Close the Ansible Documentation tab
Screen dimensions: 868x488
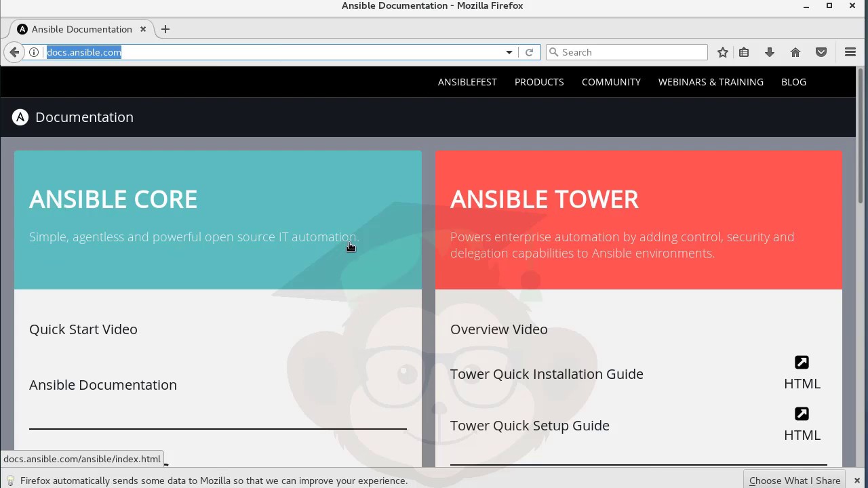(143, 29)
